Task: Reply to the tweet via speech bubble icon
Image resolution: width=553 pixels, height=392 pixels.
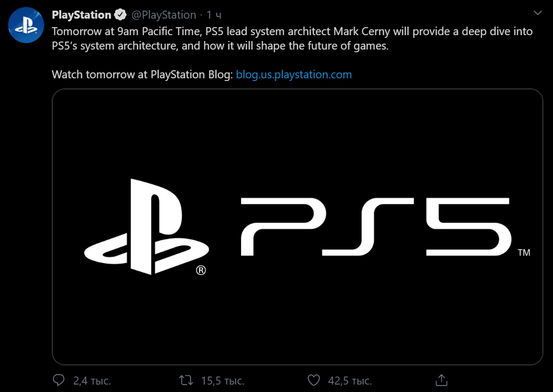Action: point(59,380)
